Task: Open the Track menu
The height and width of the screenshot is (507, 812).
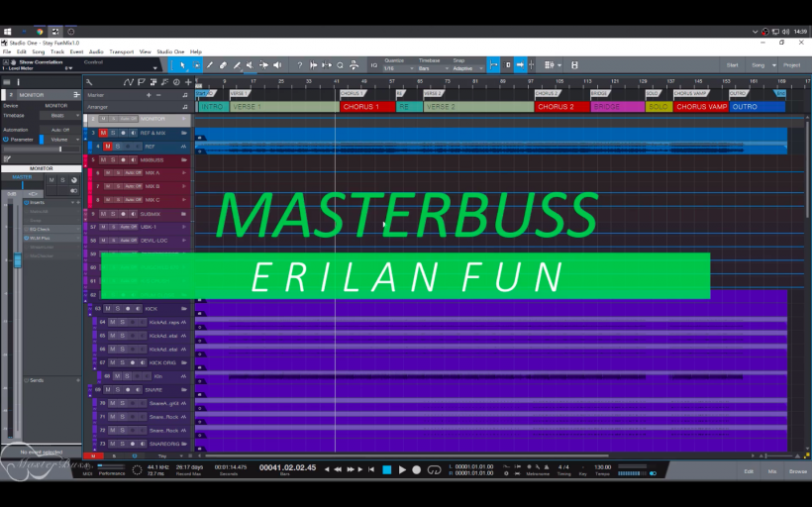Action: (x=57, y=51)
